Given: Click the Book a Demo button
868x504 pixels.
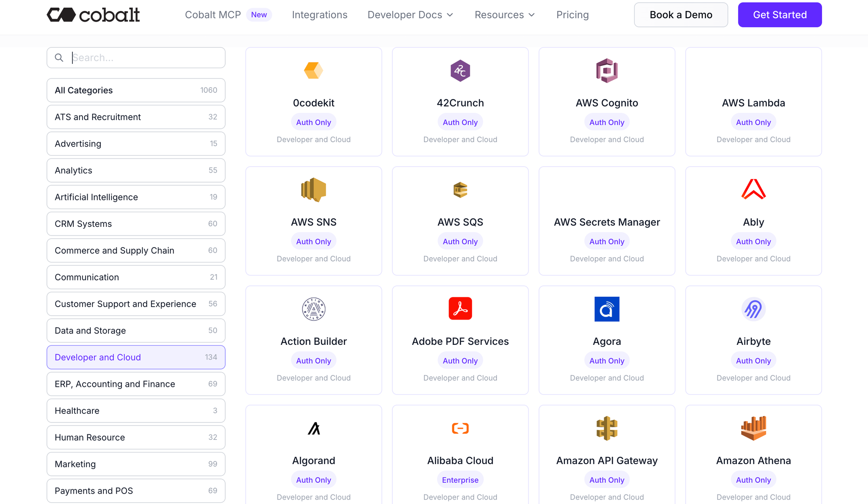Looking at the screenshot, I should tap(681, 15).
